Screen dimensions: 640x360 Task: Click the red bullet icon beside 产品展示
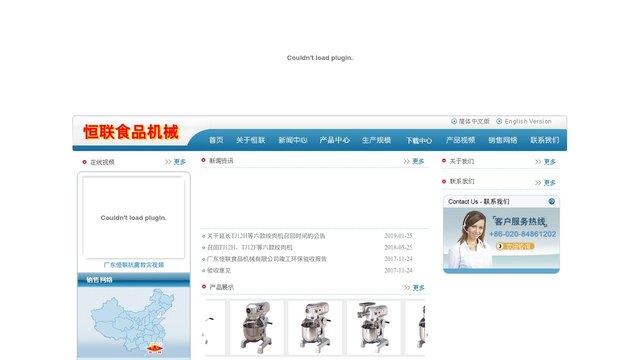coord(204,287)
